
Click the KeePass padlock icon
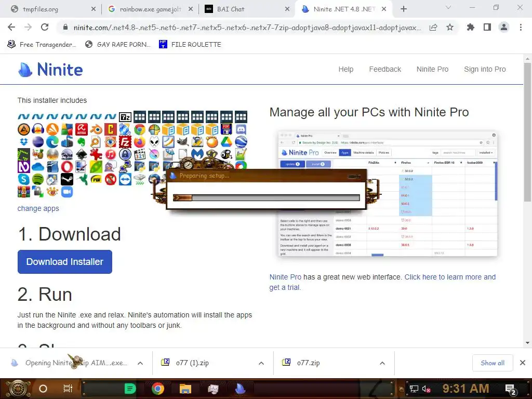pyautogui.click(x=125, y=154)
